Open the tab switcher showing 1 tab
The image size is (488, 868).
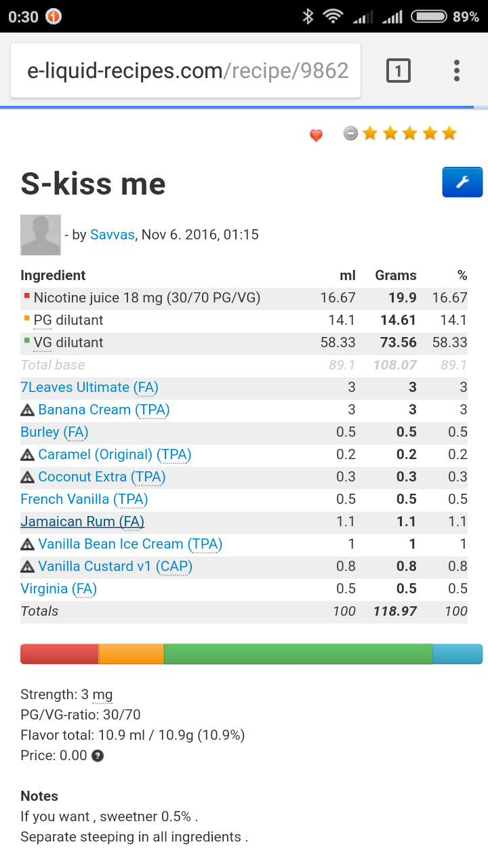click(x=399, y=71)
